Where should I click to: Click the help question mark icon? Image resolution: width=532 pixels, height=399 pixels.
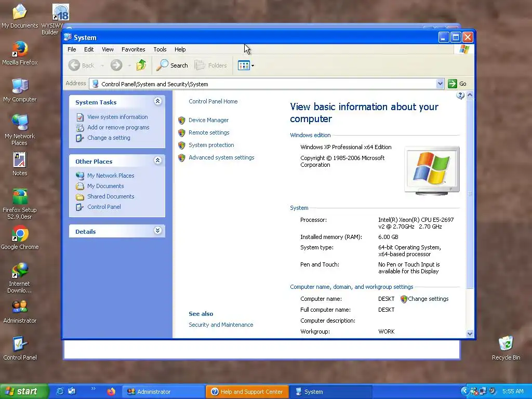(x=460, y=96)
